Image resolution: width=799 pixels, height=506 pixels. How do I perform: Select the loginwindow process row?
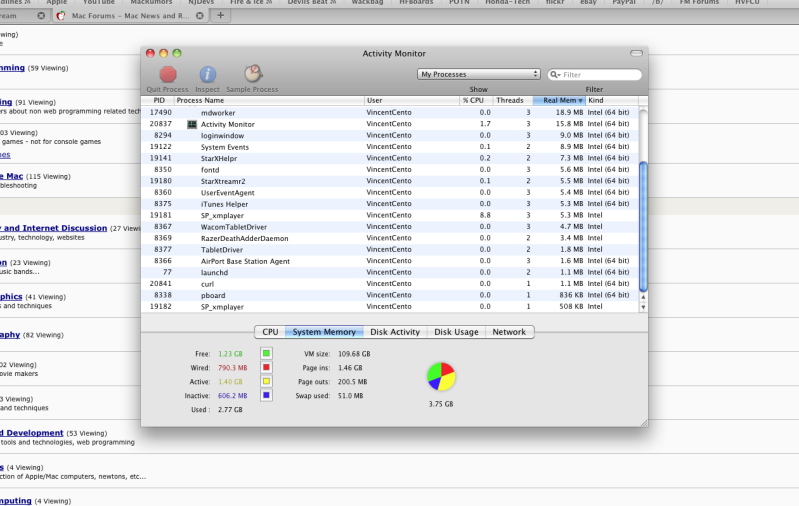[389, 136]
